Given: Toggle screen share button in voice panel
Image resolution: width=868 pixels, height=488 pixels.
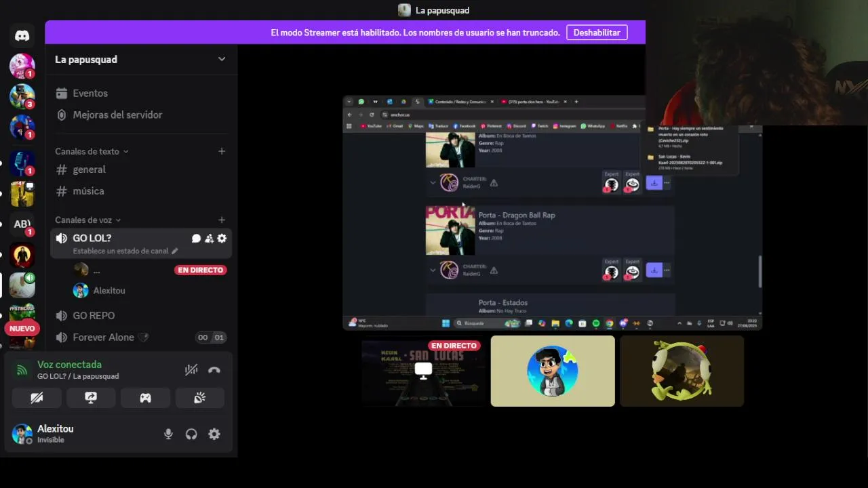Looking at the screenshot, I should click(91, 398).
